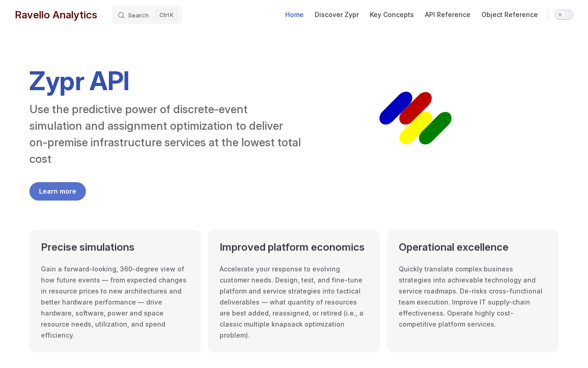Viewport: 588px width, 368px height.
Task: Click the green stripe of the logo
Action: click(x=435, y=128)
